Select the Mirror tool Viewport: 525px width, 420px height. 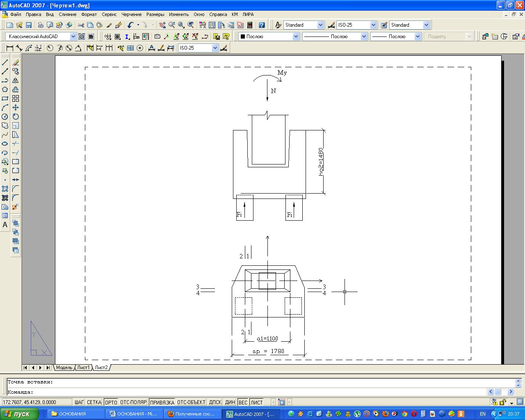coord(16,80)
